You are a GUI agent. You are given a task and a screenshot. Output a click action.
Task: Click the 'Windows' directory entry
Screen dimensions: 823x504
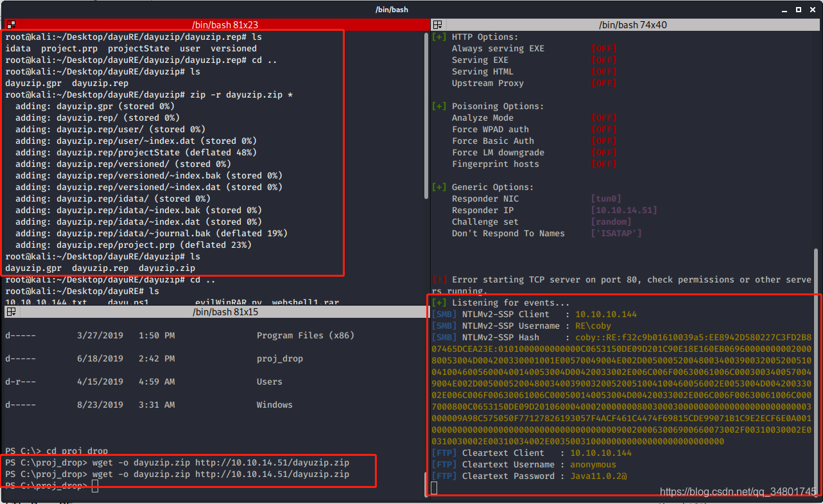point(275,405)
